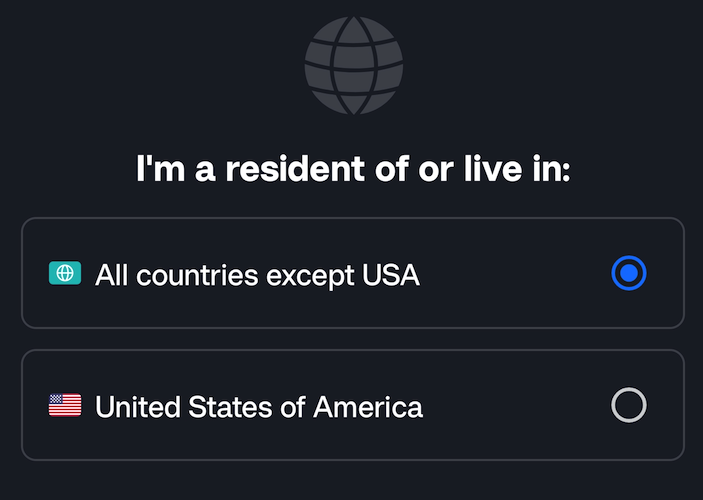Tap the word "countries" in first option

coord(197,275)
